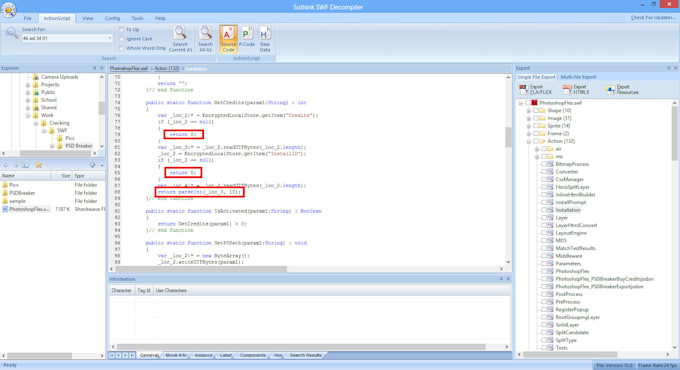
Task: Check the Shape (10) checkbox
Action: coord(536,111)
